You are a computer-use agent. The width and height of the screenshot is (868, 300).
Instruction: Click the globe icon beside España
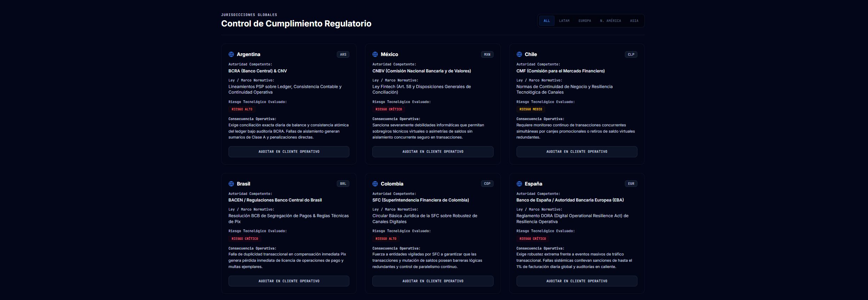point(519,184)
